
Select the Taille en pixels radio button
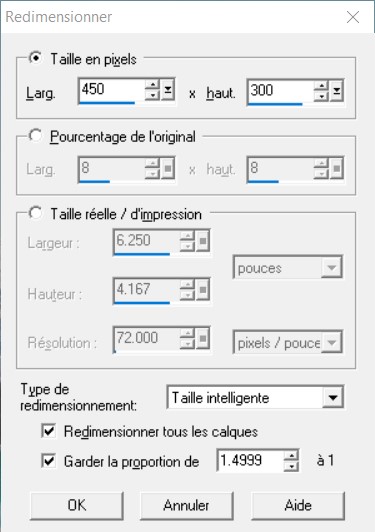[35, 58]
